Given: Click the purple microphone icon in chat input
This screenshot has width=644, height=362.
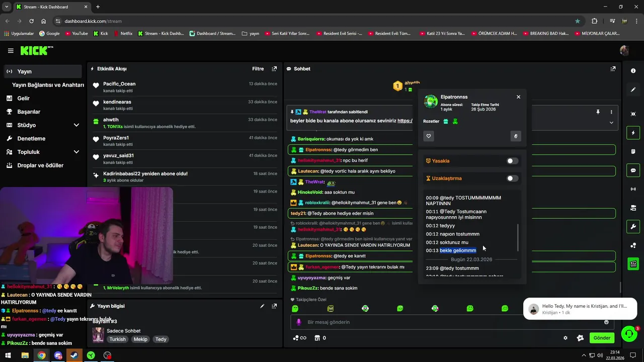Looking at the screenshot, I should [298, 322].
